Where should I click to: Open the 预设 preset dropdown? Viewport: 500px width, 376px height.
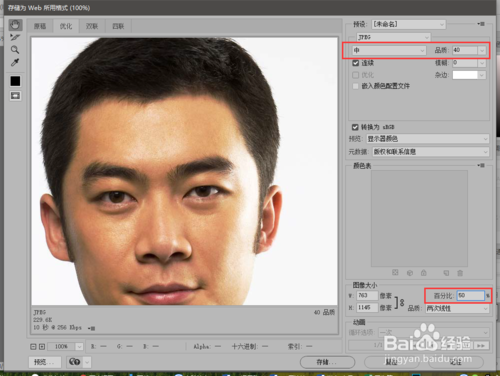tap(408, 24)
